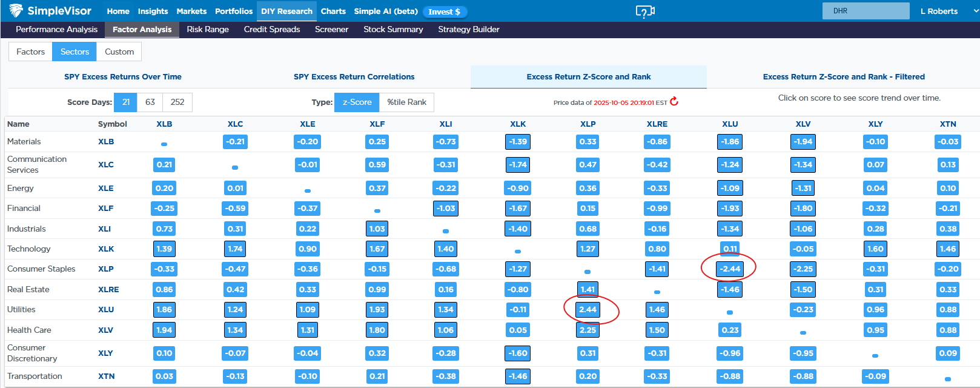980x388 pixels.
Task: Open the DIY Research menu
Action: [286, 12]
